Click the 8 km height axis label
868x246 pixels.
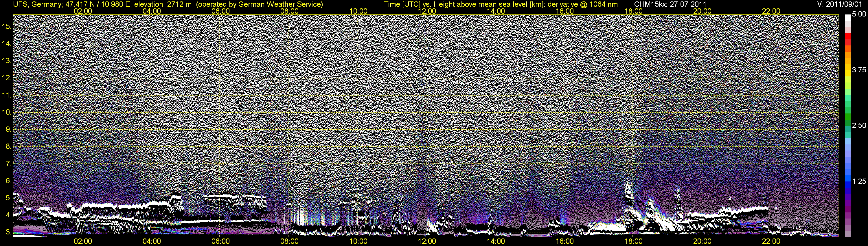[9, 147]
